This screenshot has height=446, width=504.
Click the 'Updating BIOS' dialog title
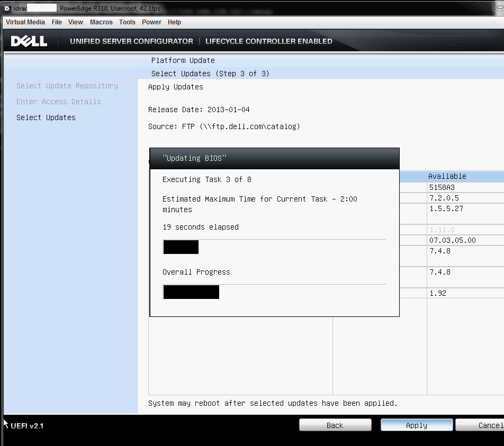[194, 158]
